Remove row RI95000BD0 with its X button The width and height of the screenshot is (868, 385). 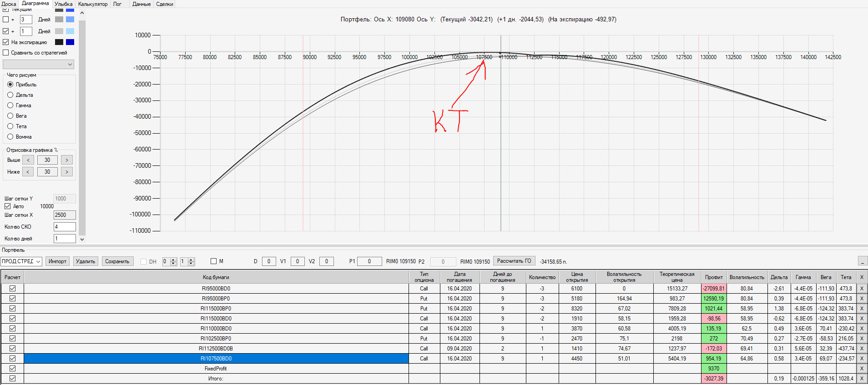click(862, 289)
